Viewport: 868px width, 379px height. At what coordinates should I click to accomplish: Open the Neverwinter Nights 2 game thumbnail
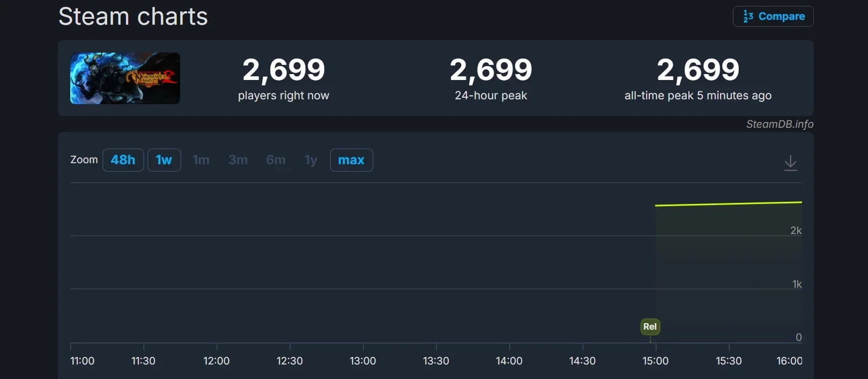pyautogui.click(x=125, y=78)
